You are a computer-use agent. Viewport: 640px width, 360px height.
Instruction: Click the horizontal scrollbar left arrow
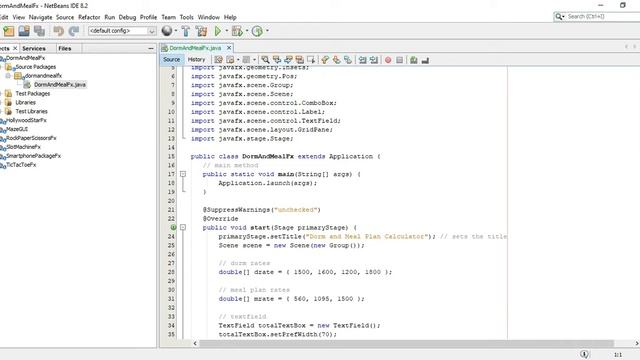click(195, 343)
